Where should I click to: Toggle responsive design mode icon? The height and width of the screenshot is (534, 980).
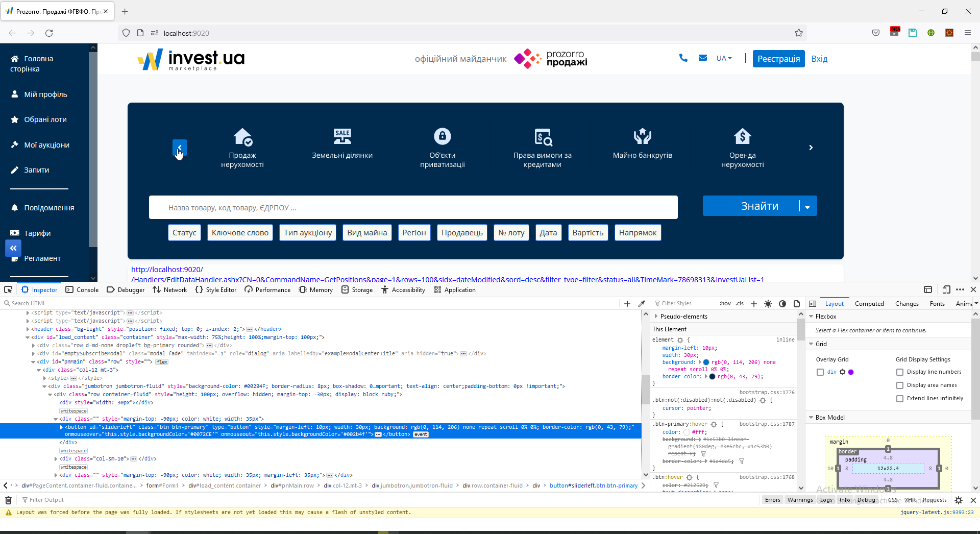tap(946, 289)
